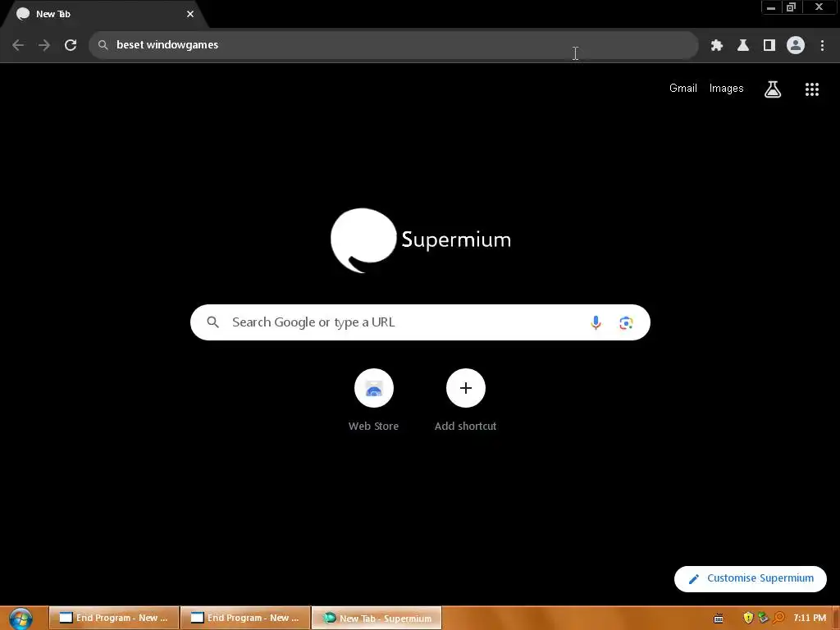Click the safely remove hardware tray icon

(763, 619)
